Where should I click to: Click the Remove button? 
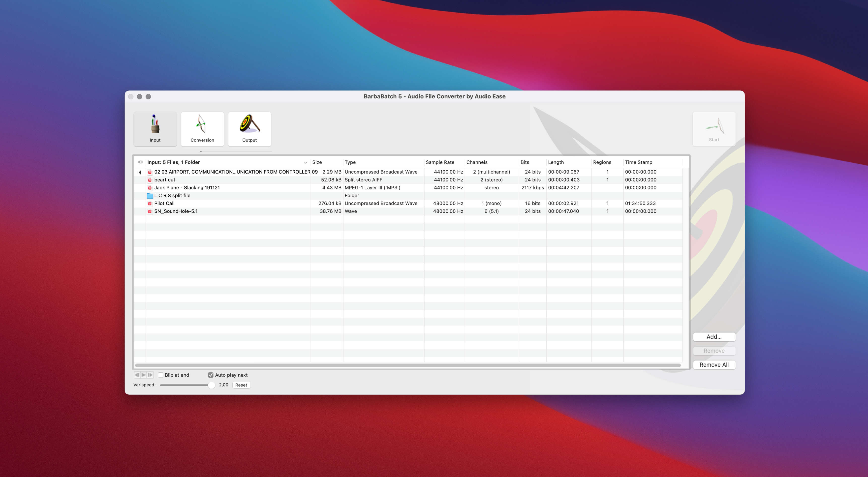[714, 351]
